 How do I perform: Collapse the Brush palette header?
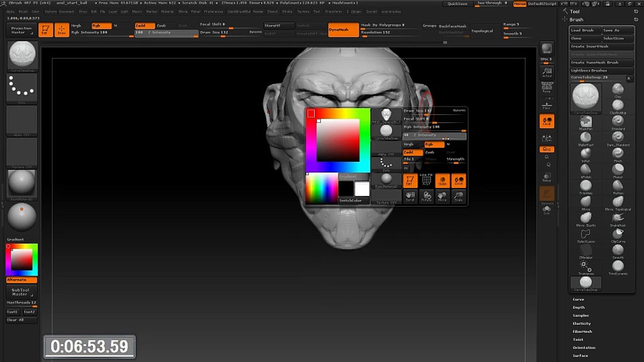pos(577,20)
